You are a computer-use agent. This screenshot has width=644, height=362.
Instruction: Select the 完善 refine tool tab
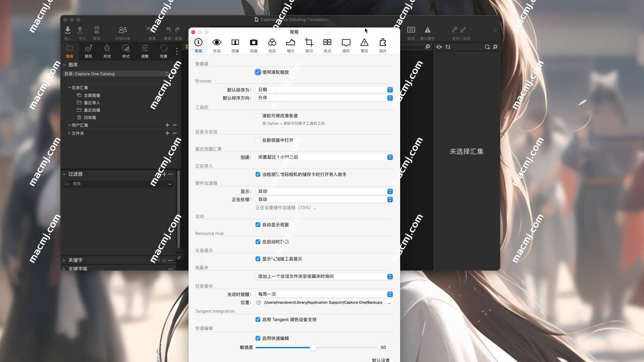pos(163,51)
